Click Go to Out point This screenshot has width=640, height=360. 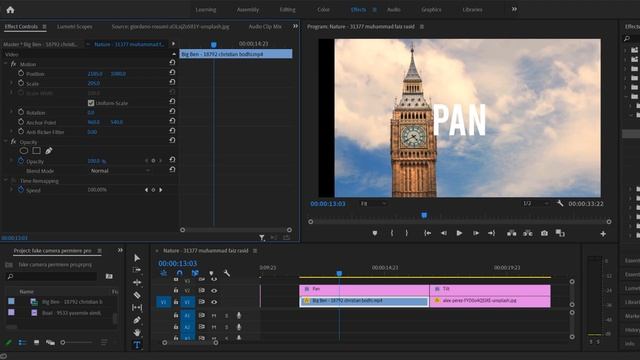pyautogui.click(x=491, y=233)
